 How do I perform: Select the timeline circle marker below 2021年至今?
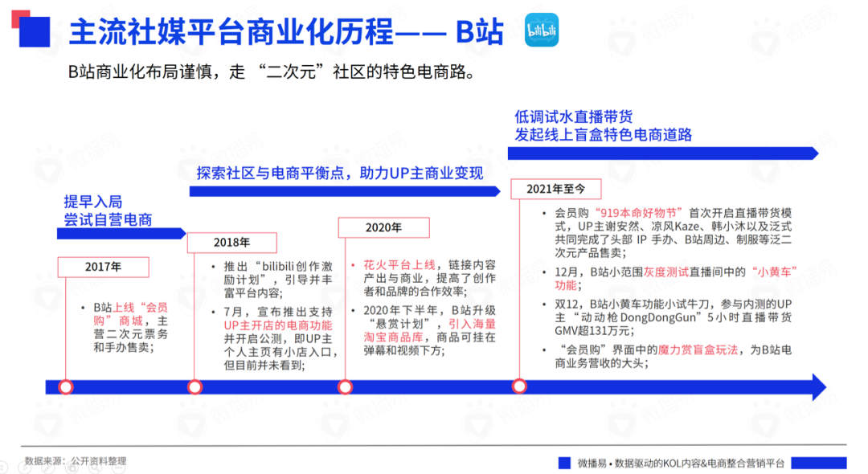pyautogui.click(x=518, y=387)
